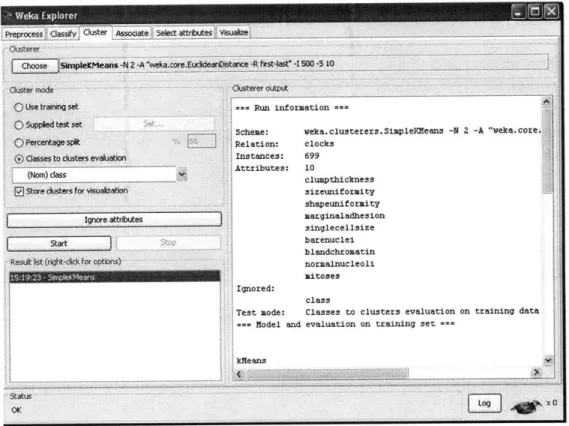
Task: Click the horizontal scroll right arrow
Action: [536, 372]
